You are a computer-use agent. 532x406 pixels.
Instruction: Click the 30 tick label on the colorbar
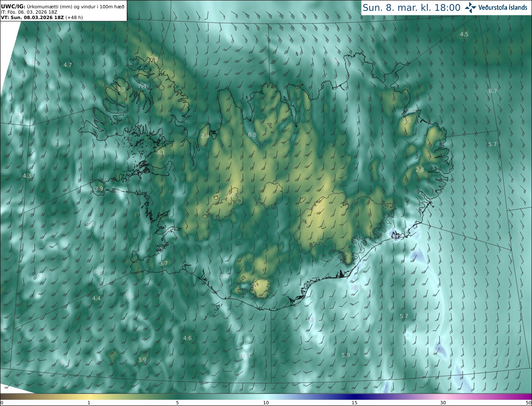pos(443,403)
